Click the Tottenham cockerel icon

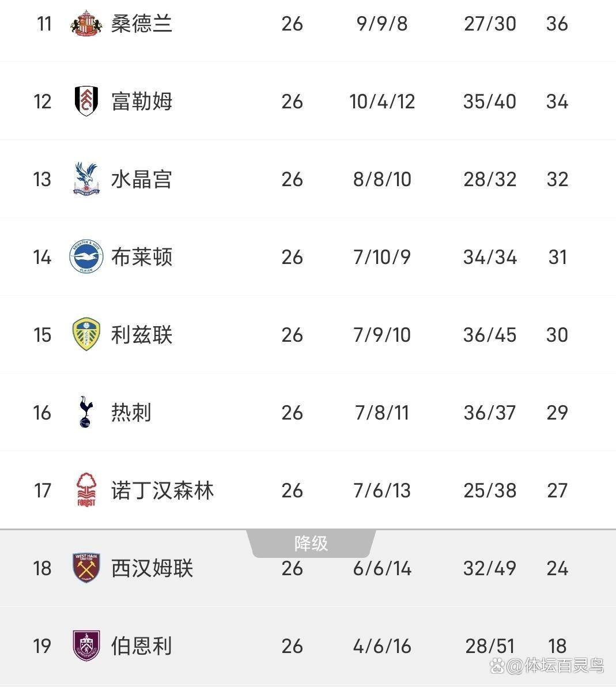coord(86,413)
